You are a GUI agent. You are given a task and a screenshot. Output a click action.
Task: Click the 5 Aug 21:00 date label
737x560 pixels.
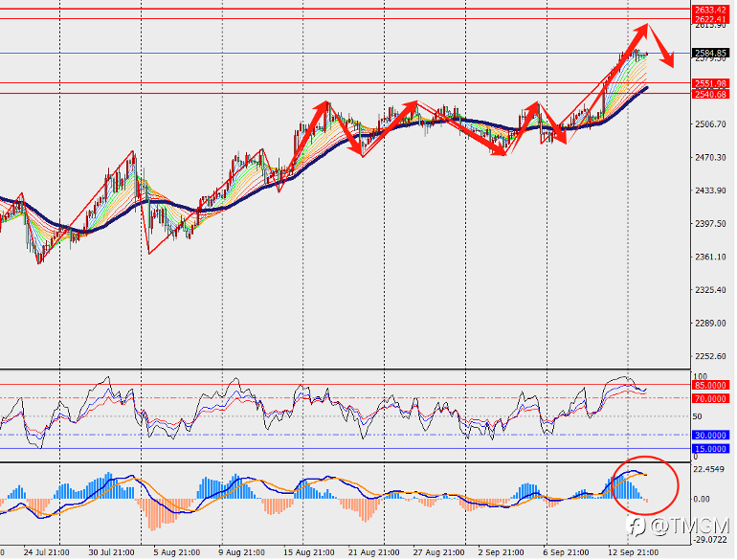(177, 552)
